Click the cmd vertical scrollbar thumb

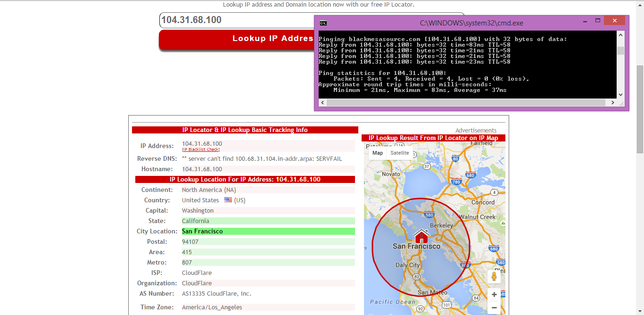(x=620, y=51)
